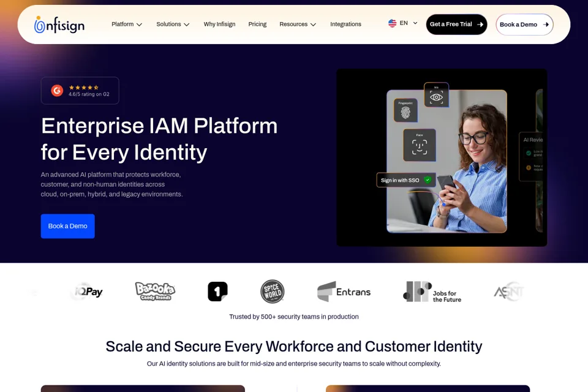This screenshot has width=588, height=392.
Task: Expand the Resources chevron arrow
Action: pos(313,24)
